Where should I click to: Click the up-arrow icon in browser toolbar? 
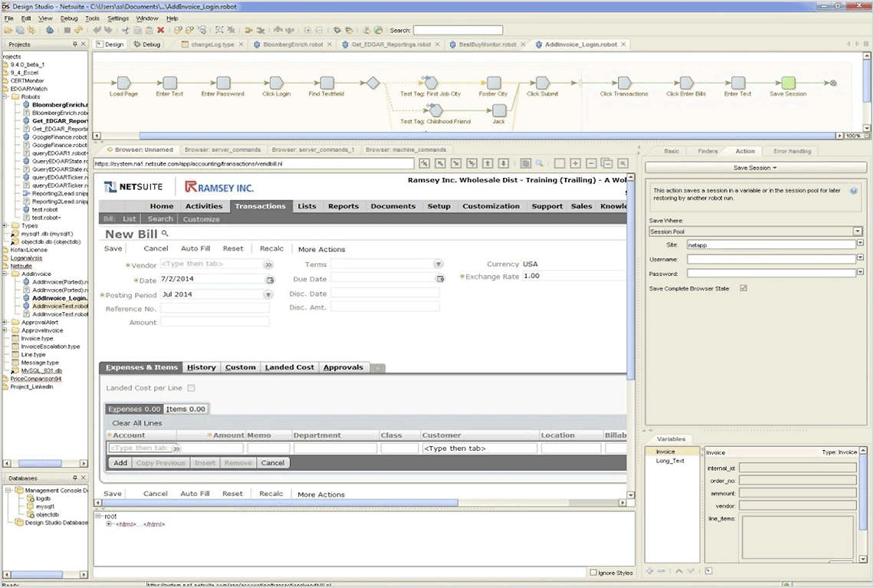[488, 163]
